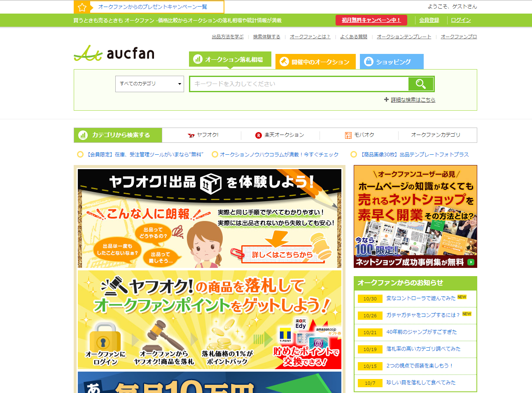This screenshot has width=532, height=393.
Task: Click the カテゴリから検索する label
Action: tap(121, 135)
